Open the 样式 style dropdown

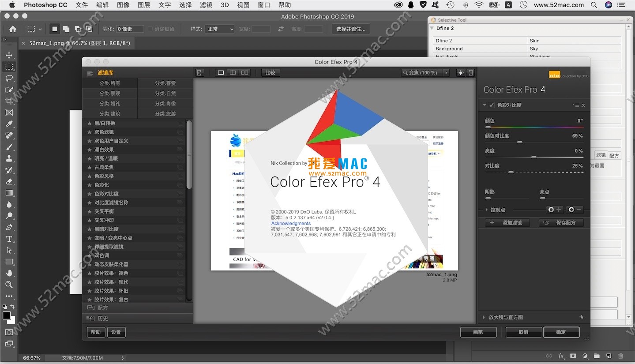220,29
